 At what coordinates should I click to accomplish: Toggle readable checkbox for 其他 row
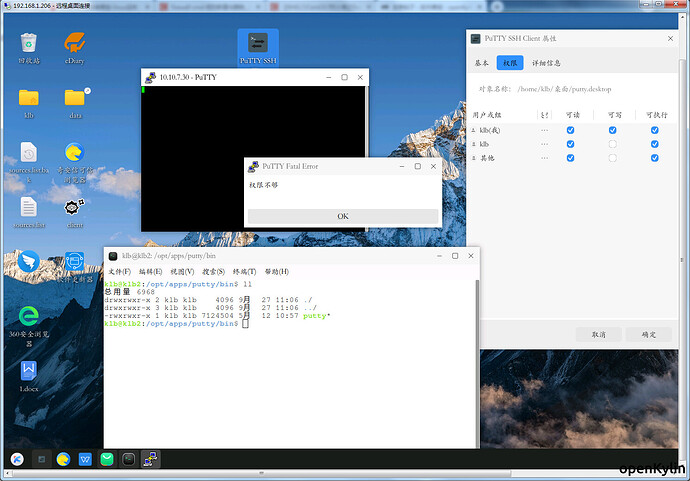tap(570, 158)
